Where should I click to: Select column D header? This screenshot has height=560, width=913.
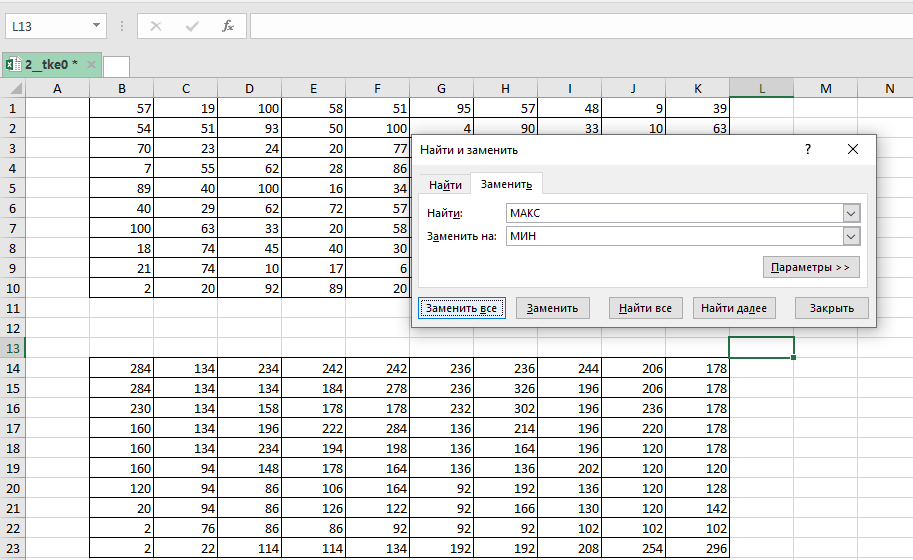(x=249, y=89)
